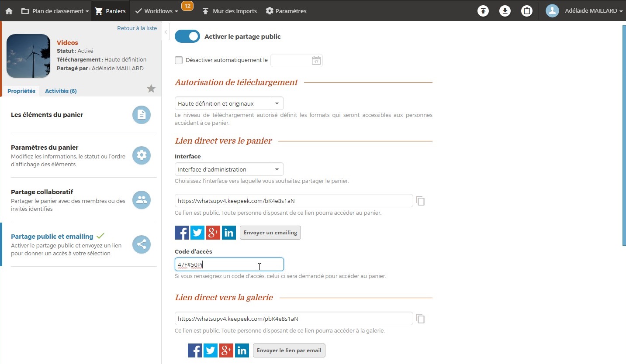626x364 pixels.
Task: Copy the gallery direct link
Action: 420,319
